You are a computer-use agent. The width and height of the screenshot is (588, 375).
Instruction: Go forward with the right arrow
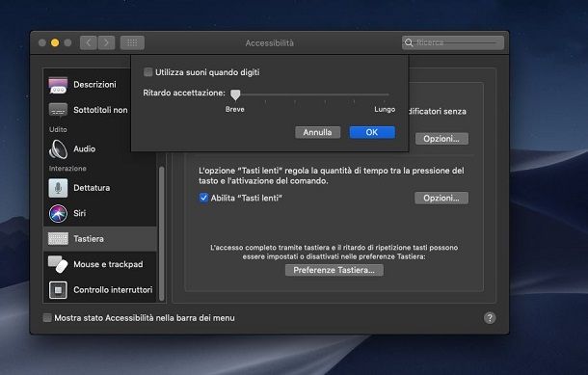[x=106, y=42]
